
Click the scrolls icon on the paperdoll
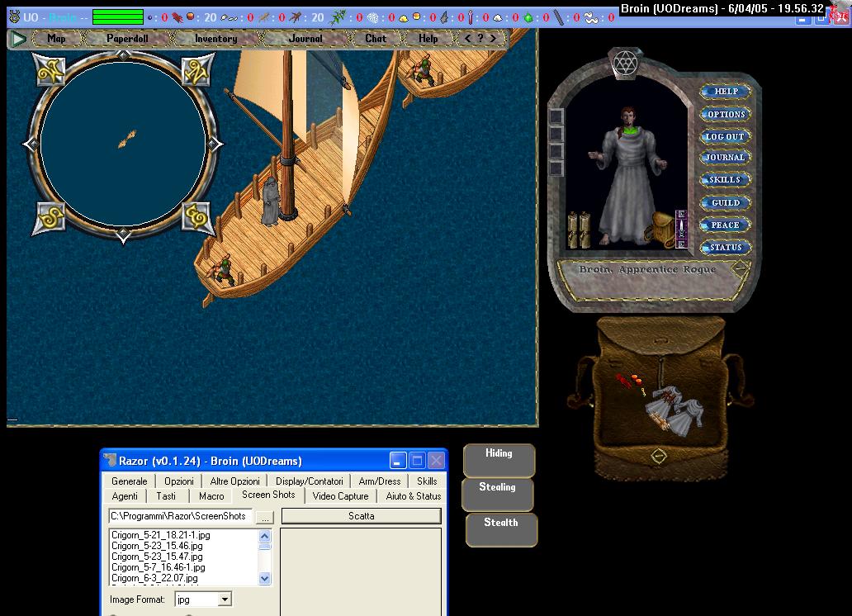coord(579,229)
